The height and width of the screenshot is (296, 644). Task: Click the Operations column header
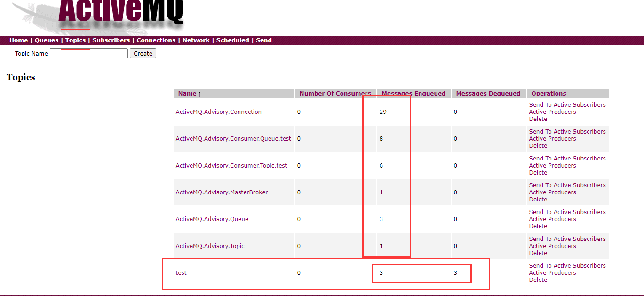[x=549, y=94]
